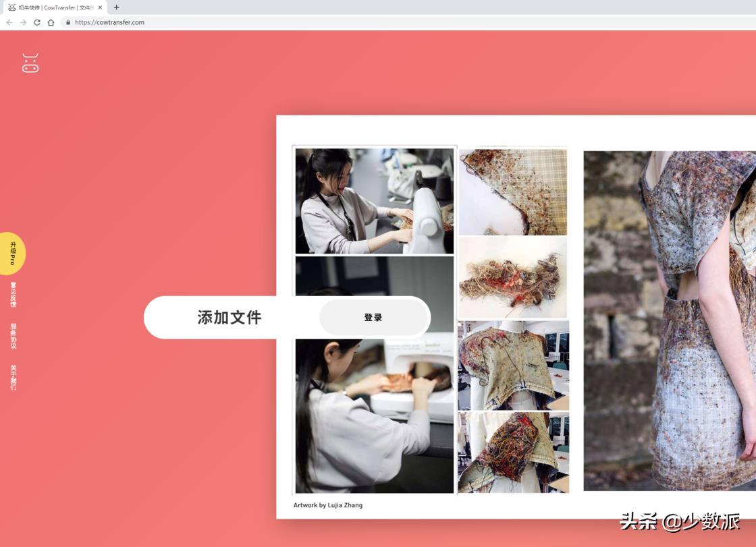The height and width of the screenshot is (547, 756).
Task: Click the browser forward arrow
Action: pyautogui.click(x=23, y=22)
